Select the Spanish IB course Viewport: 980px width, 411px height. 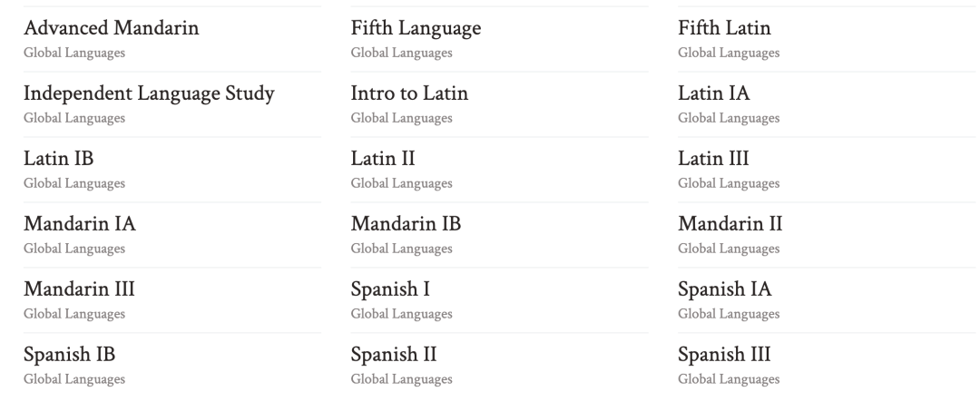pos(69,355)
